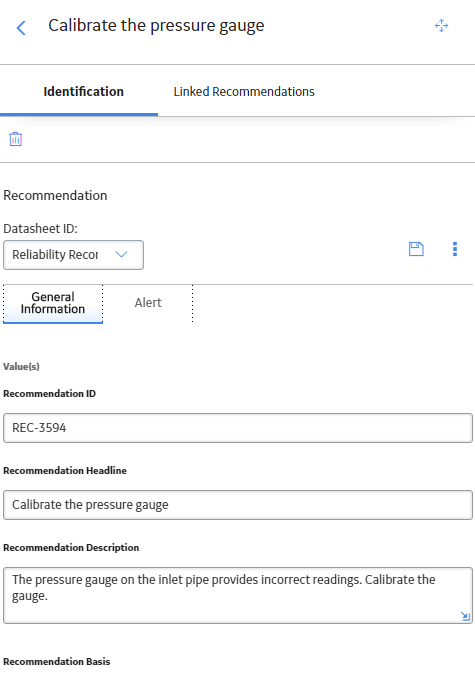
Task: Delete the recommendation with the trash icon
Action: (16, 139)
